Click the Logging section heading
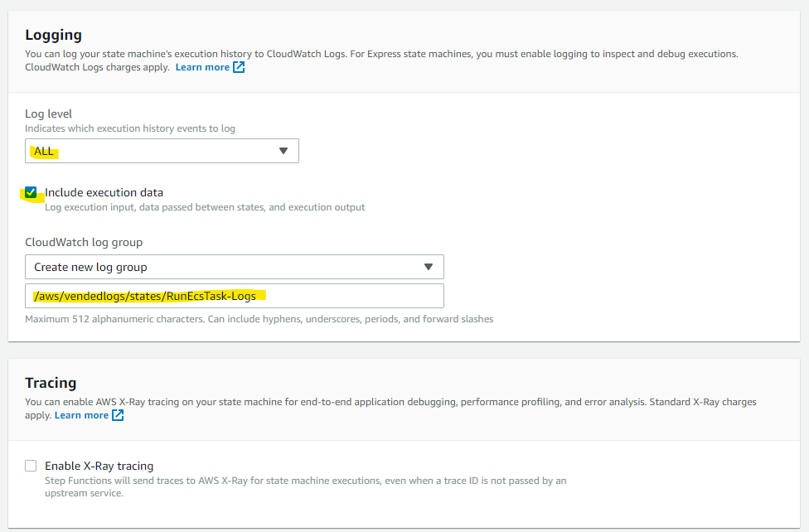 point(53,35)
